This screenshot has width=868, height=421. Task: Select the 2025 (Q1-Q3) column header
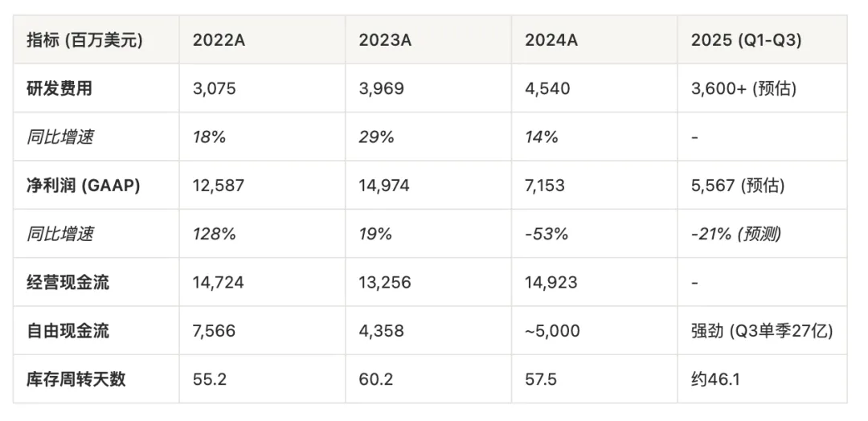tap(746, 40)
